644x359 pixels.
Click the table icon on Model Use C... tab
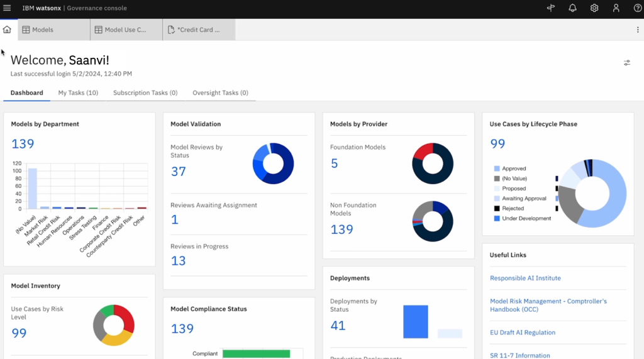click(99, 30)
